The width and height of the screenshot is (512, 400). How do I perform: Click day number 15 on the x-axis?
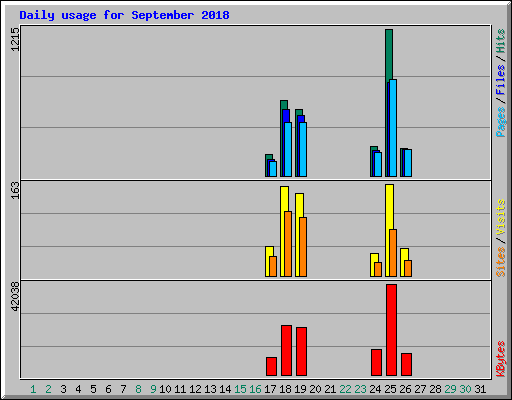click(240, 389)
